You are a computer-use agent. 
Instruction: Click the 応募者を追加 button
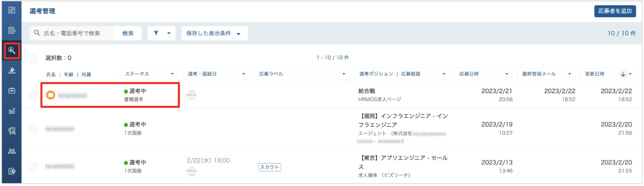[x=615, y=11]
